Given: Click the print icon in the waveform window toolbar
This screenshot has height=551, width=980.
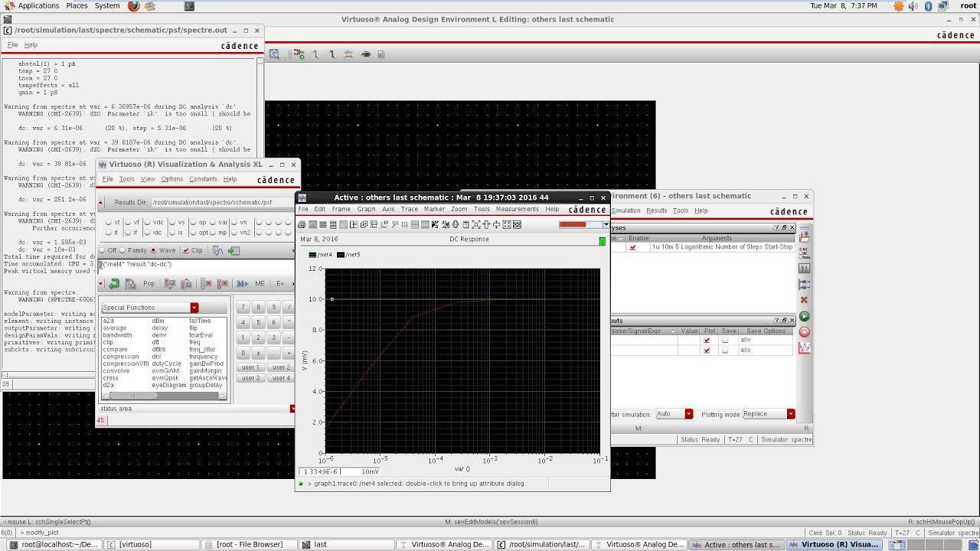Looking at the screenshot, I should pyautogui.click(x=302, y=224).
